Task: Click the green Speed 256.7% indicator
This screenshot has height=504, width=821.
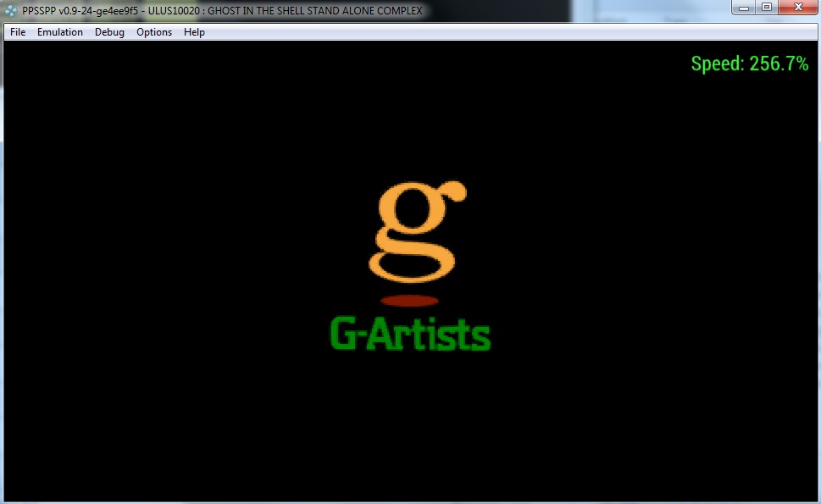Action: pos(749,64)
